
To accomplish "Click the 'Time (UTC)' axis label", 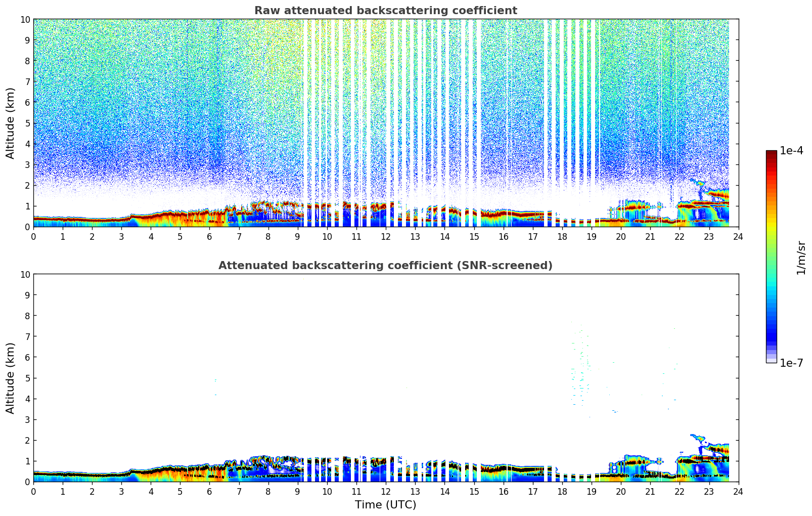I will tap(385, 505).
